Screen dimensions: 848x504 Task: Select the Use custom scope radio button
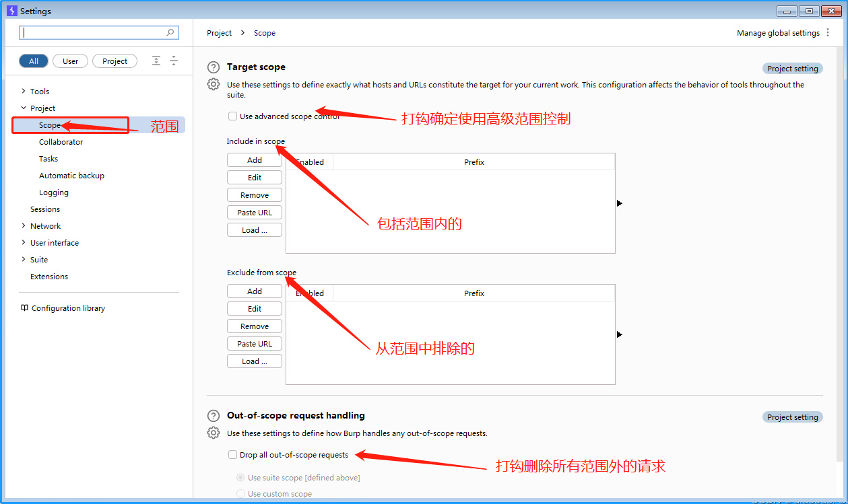(x=240, y=494)
